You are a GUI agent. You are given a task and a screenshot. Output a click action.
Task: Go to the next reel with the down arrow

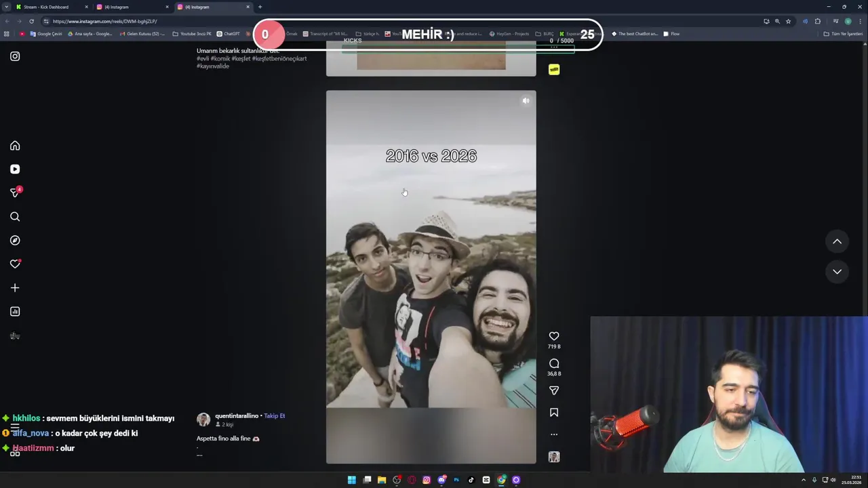pos(837,271)
